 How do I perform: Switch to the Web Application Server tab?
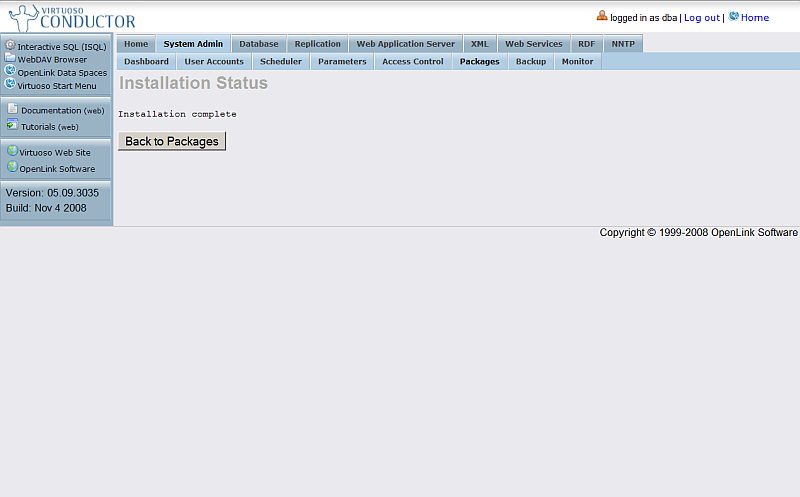(x=405, y=44)
